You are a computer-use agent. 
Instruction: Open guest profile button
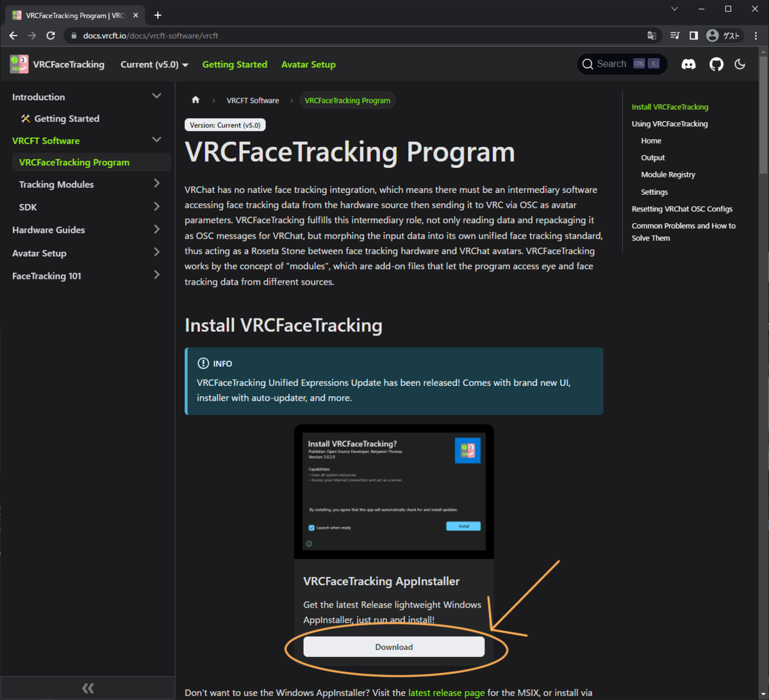(x=725, y=36)
